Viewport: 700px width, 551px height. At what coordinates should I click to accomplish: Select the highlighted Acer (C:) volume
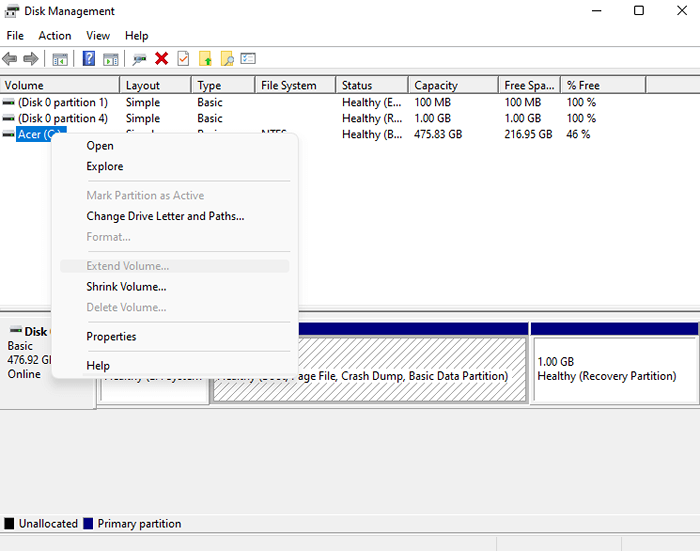[x=34, y=134]
